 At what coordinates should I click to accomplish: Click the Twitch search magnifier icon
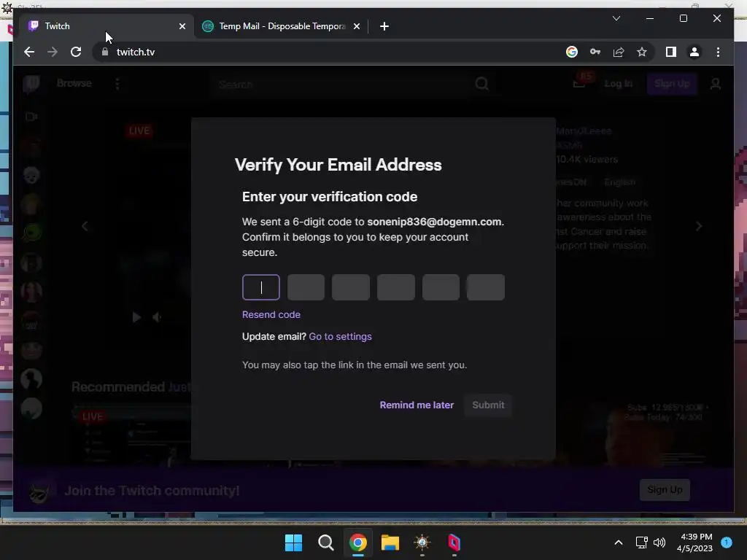[481, 85]
